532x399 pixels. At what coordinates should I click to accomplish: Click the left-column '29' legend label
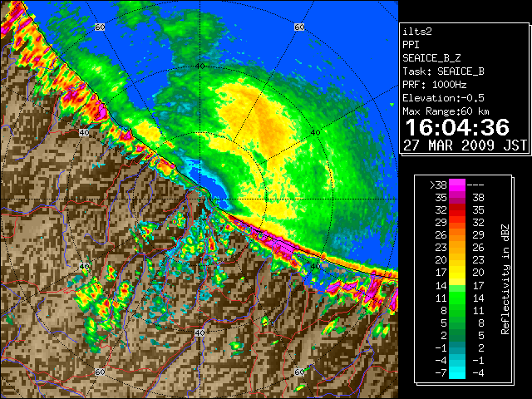pos(441,223)
